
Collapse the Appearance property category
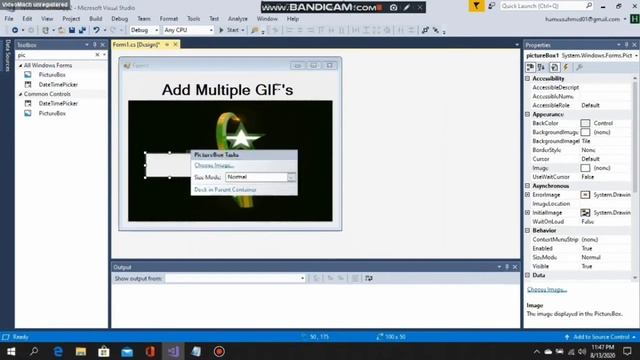coord(527,114)
